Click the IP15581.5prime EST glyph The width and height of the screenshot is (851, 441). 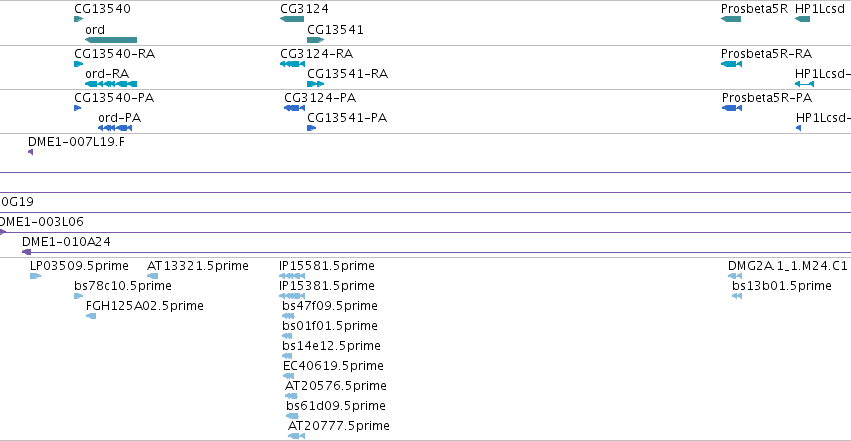pyautogui.click(x=292, y=276)
